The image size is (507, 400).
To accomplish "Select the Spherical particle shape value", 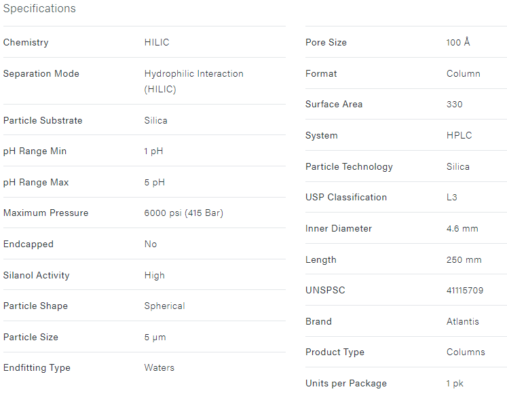I will [164, 306].
